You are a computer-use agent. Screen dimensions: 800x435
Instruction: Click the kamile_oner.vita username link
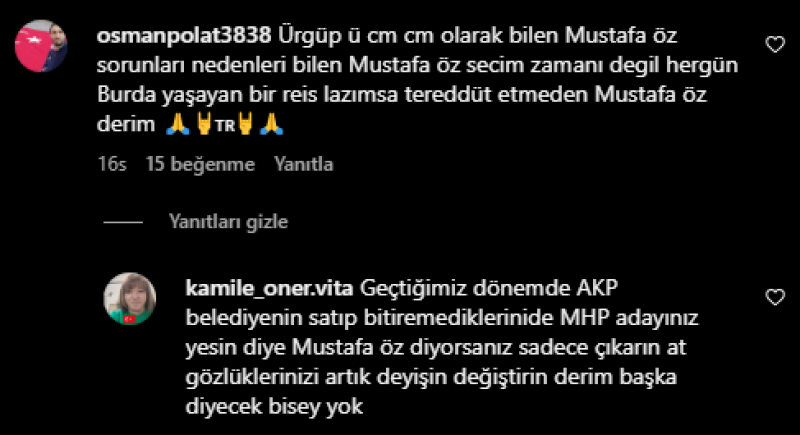[269, 289]
